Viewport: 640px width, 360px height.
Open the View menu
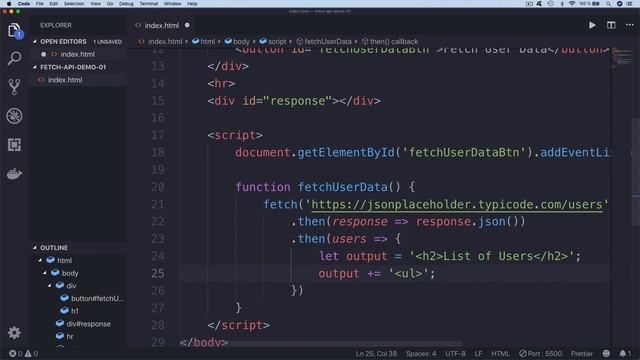click(96, 4)
